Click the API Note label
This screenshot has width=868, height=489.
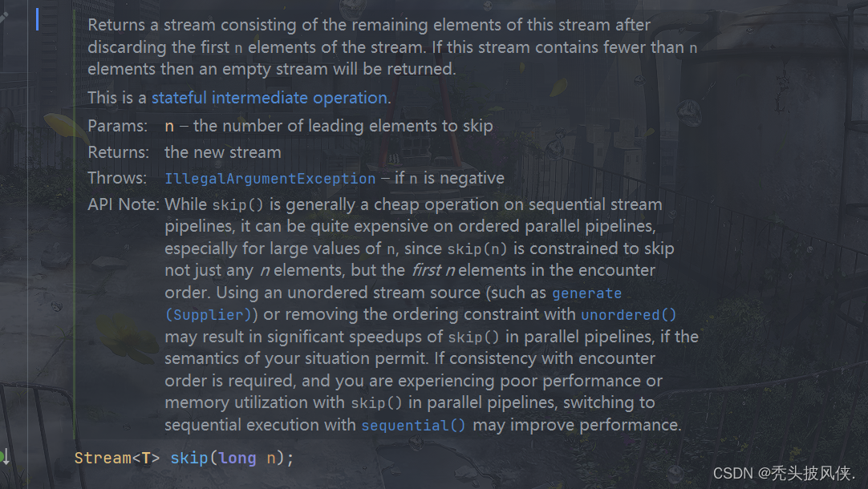pyautogui.click(x=124, y=204)
